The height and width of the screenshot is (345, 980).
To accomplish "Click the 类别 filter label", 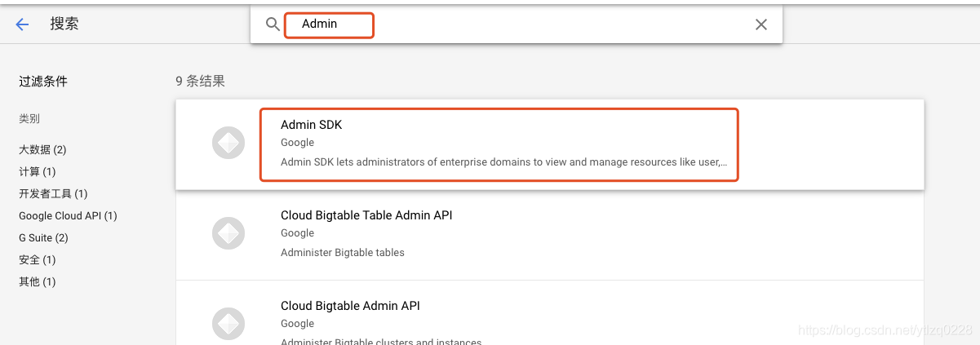I will [x=29, y=118].
